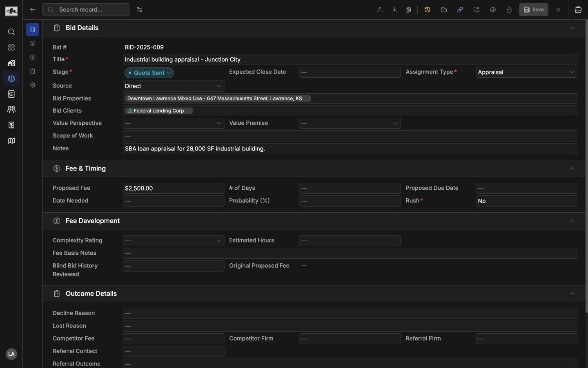This screenshot has width=588, height=368.
Task: Click the Competitor Firm field
Action: tap(350, 339)
